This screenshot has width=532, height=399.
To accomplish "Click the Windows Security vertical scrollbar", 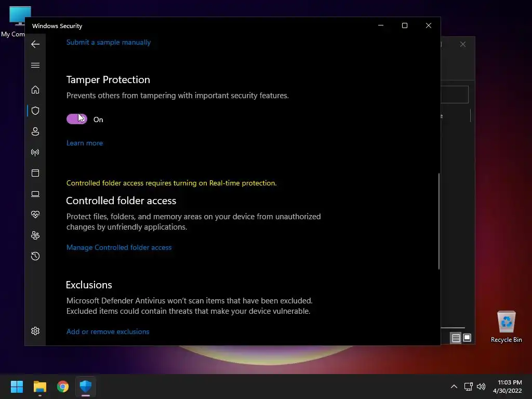I will click(x=438, y=221).
